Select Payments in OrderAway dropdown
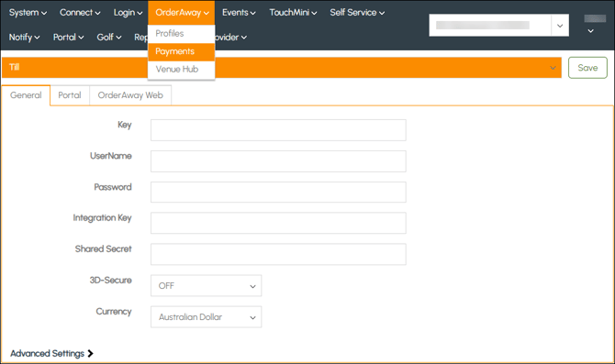Image resolution: width=615 pixels, height=364 pixels. pos(181,51)
